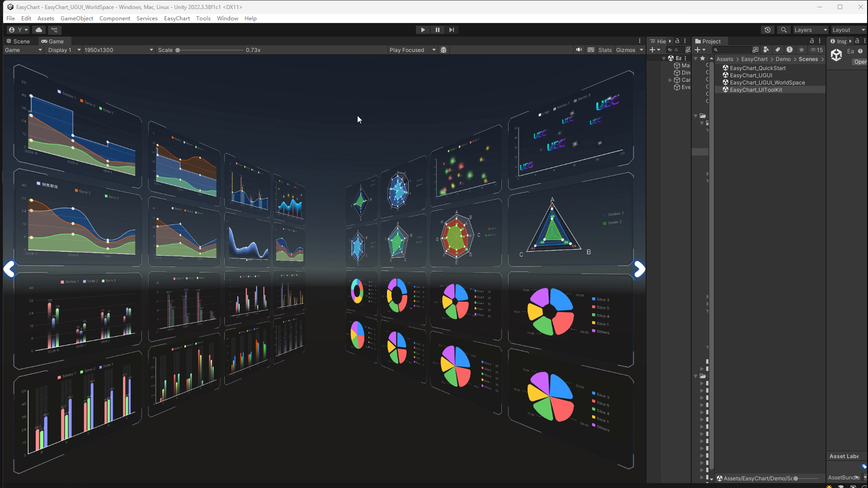Expand the Display 1 dropdown

click(x=64, y=50)
